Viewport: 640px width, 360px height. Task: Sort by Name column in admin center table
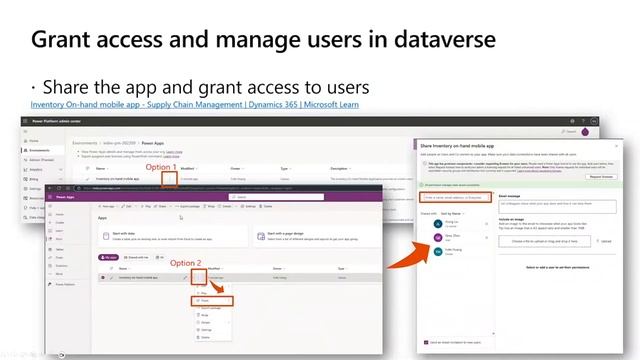coord(102,169)
